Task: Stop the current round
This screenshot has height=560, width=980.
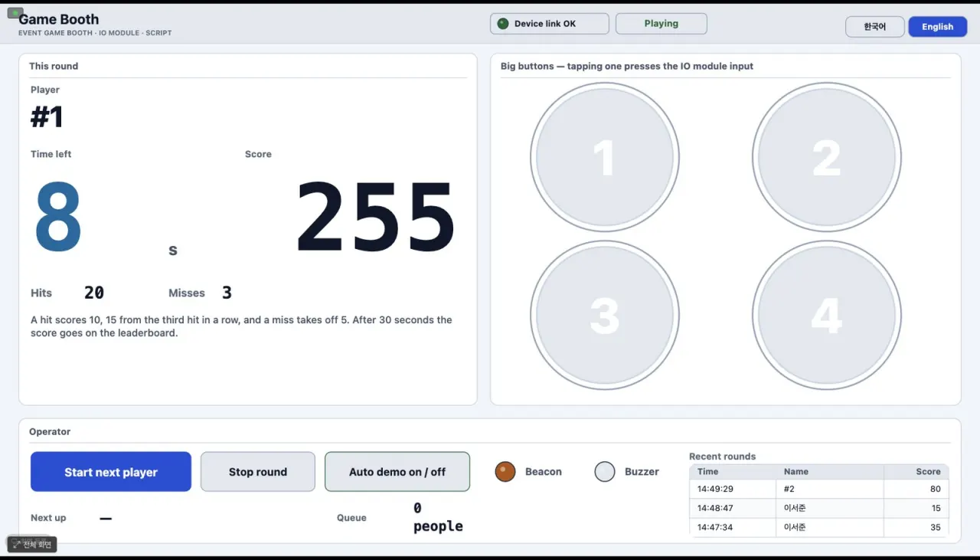Action: (x=258, y=472)
